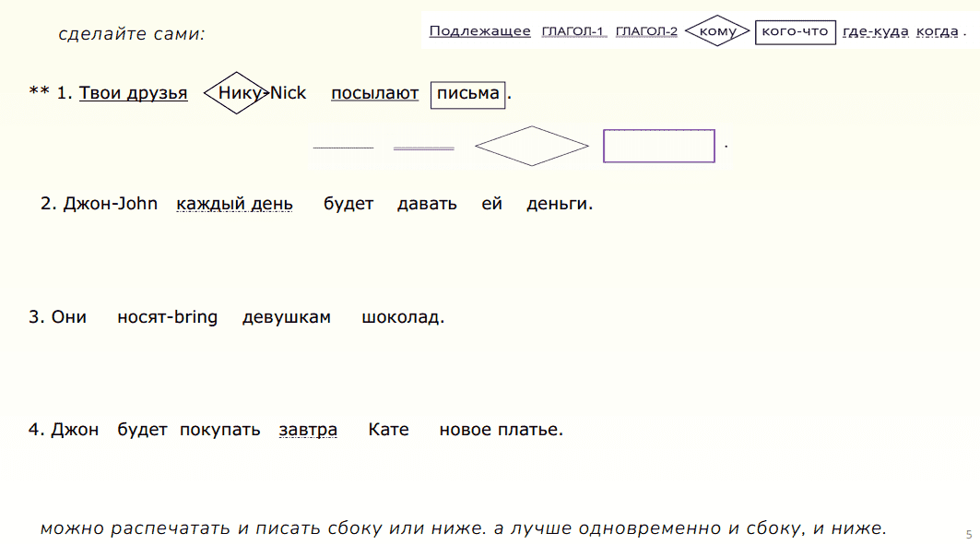Click the underlined phrase "Твои друзья"
980x557 pixels.
(x=134, y=93)
